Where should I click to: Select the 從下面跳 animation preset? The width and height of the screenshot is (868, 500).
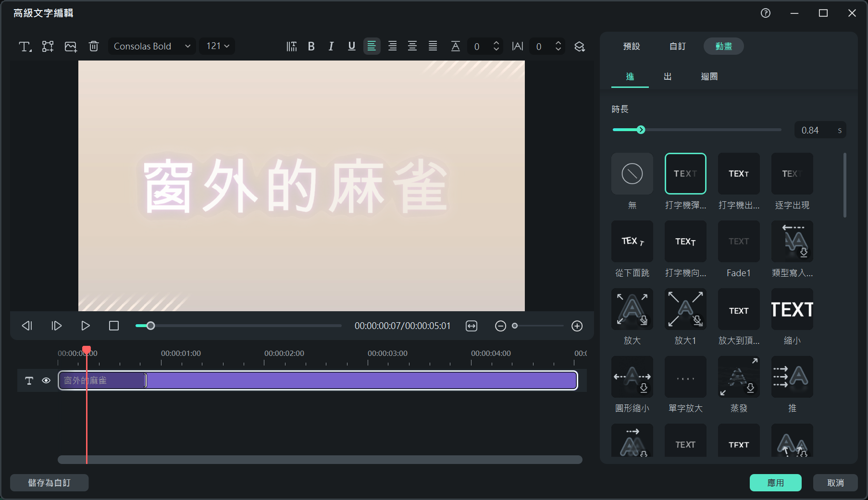[632, 241]
